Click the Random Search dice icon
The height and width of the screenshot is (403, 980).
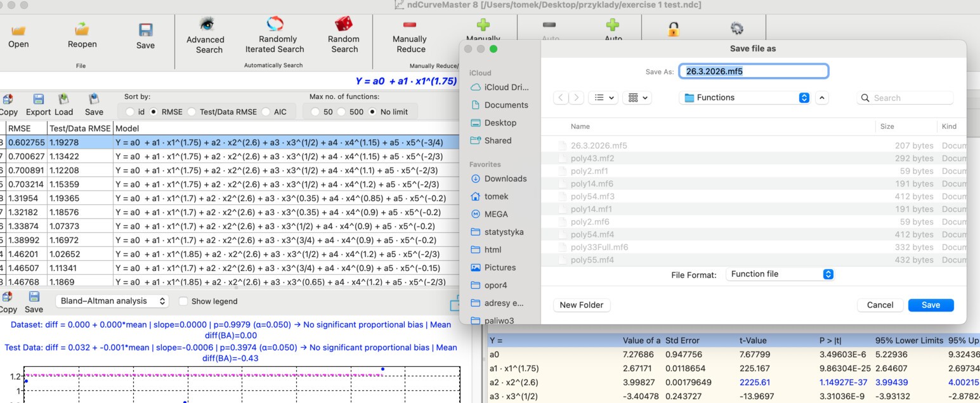coord(344,25)
